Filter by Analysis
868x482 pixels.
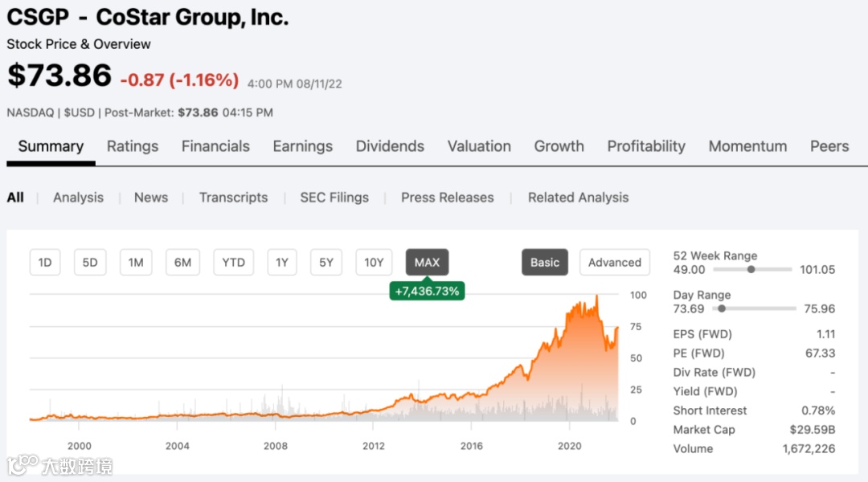click(x=78, y=198)
